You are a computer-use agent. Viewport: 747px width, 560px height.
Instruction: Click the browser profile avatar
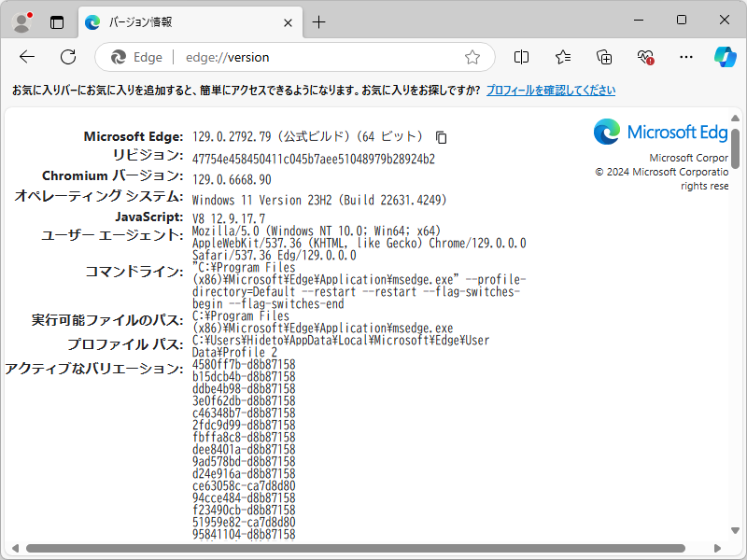[21, 21]
